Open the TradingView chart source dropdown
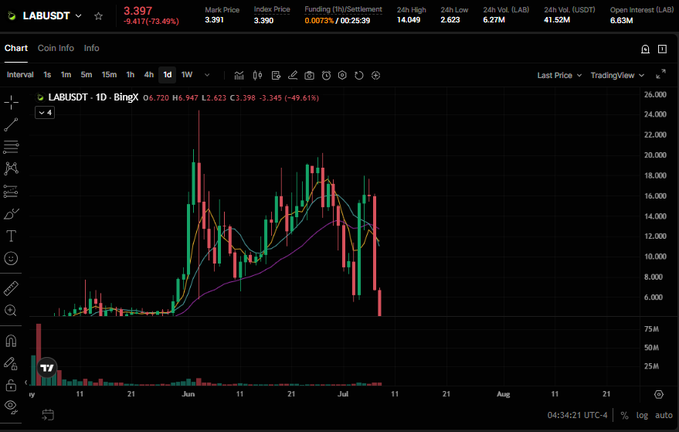This screenshot has height=432, width=679. [x=618, y=75]
